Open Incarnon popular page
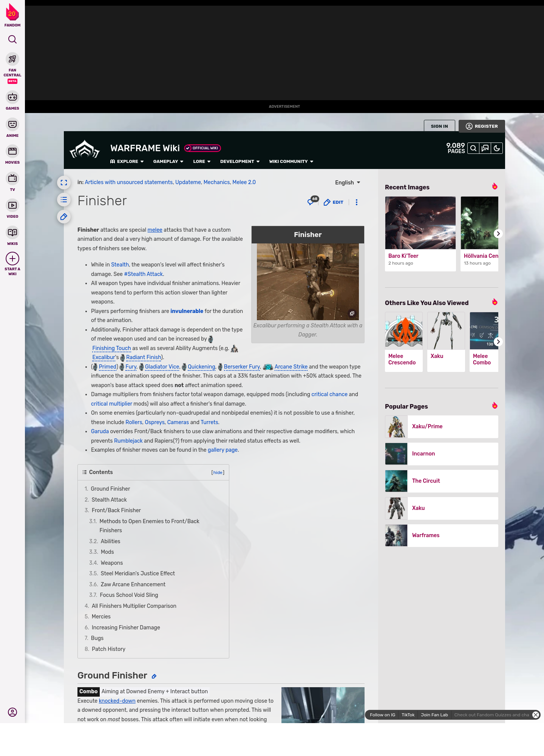This screenshot has width=544, height=756. pyautogui.click(x=442, y=454)
